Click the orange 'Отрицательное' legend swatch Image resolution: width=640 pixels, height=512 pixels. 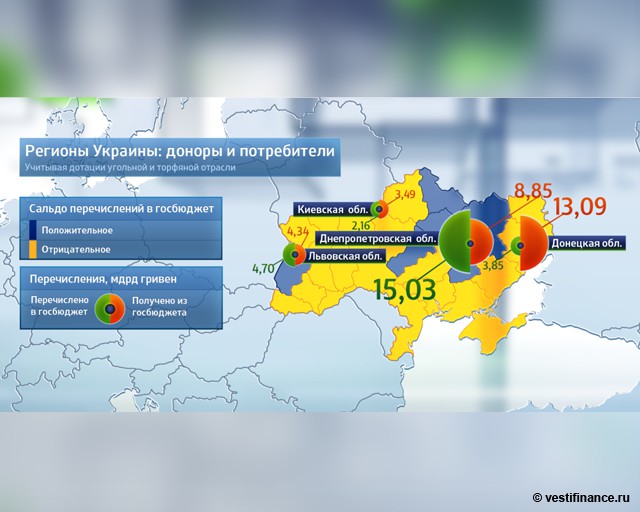(33, 249)
